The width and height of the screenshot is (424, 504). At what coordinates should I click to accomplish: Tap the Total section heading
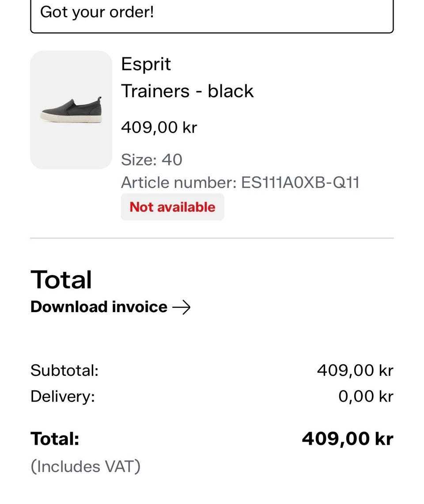[x=61, y=280]
